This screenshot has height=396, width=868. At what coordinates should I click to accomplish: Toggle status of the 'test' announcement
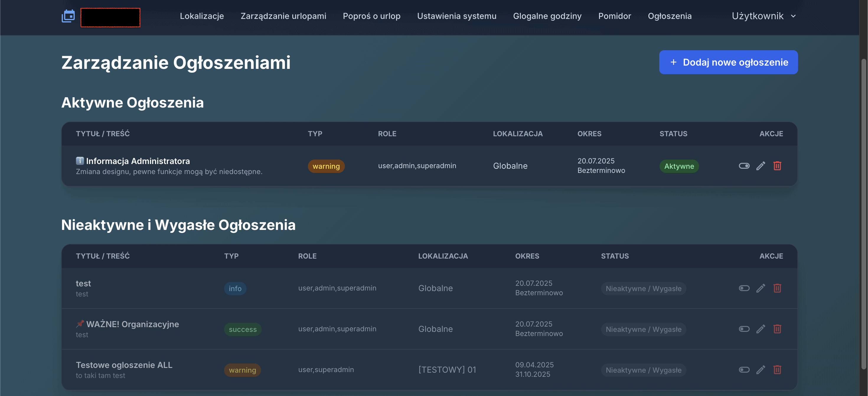[744, 288]
